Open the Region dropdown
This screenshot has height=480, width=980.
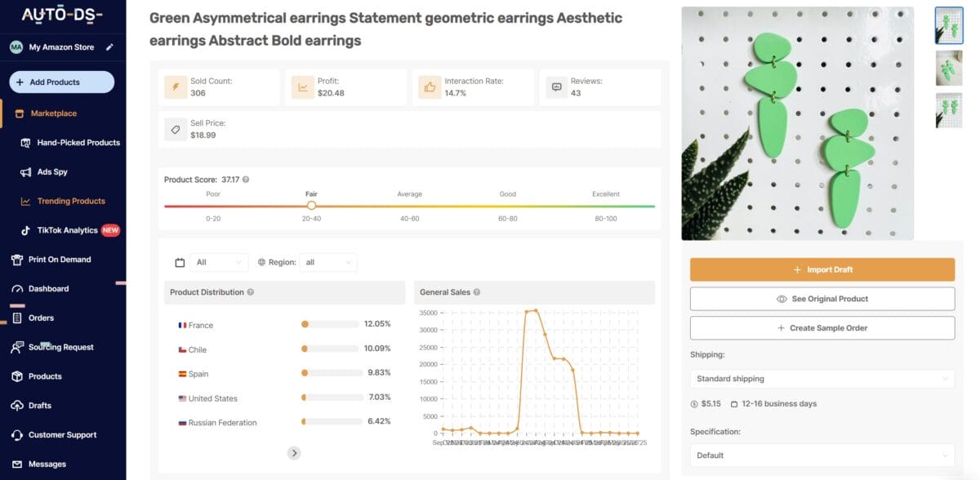pyautogui.click(x=327, y=263)
